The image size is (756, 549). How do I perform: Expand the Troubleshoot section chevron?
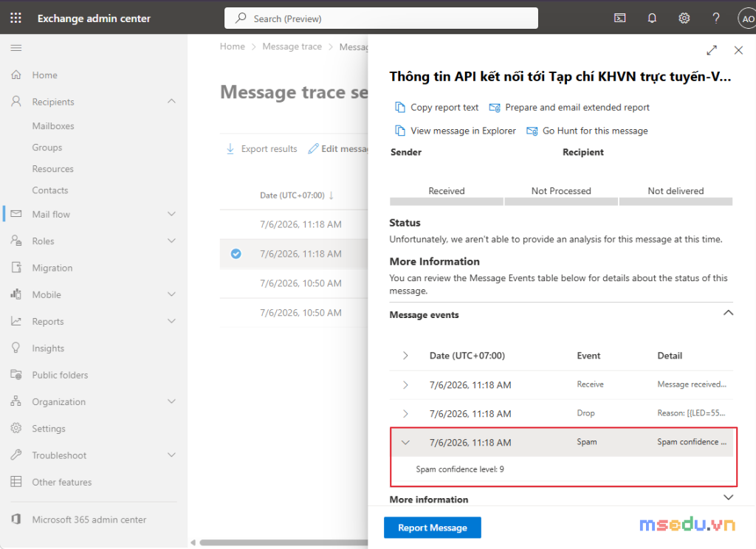click(x=171, y=455)
